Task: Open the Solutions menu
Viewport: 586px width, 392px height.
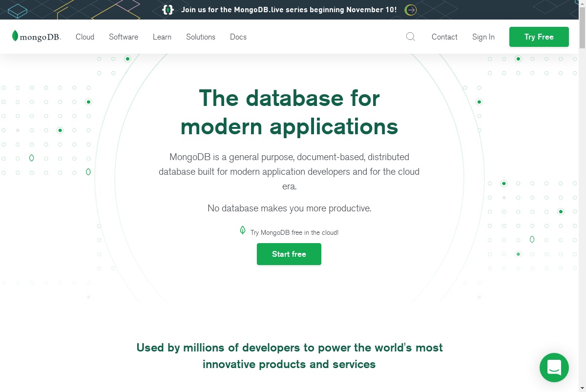Action: [x=201, y=37]
